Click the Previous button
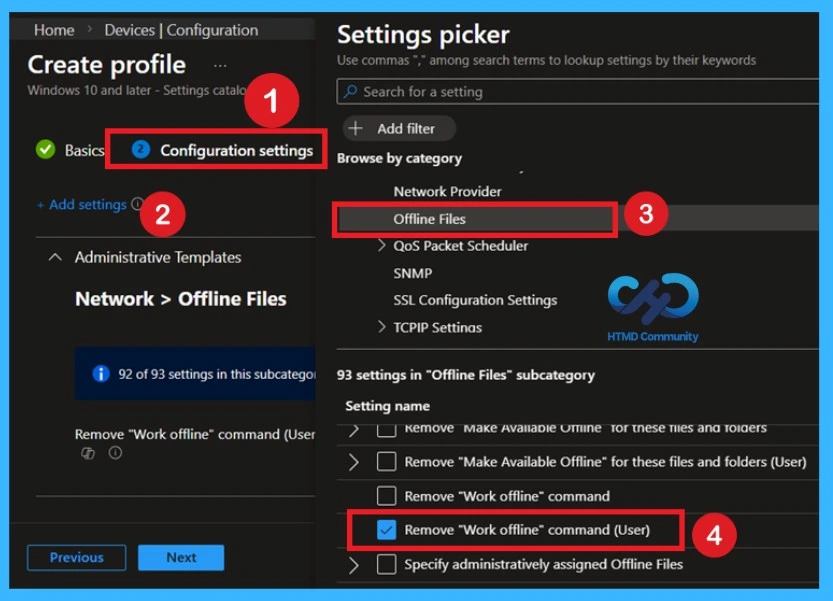Screen dimensions: 833x601 tap(75, 558)
